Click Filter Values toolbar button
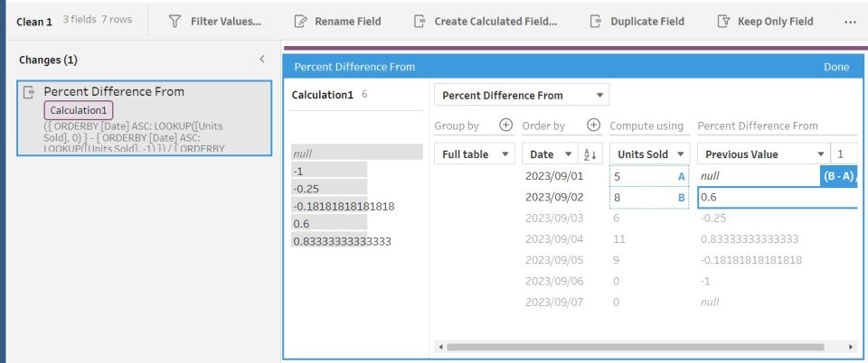Image resolution: width=868 pixels, height=363 pixels. pos(215,22)
